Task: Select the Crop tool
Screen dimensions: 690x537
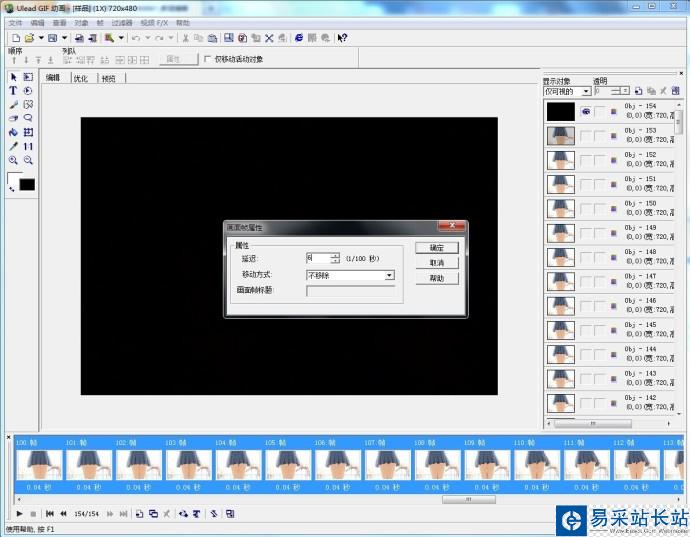Action: [x=28, y=132]
